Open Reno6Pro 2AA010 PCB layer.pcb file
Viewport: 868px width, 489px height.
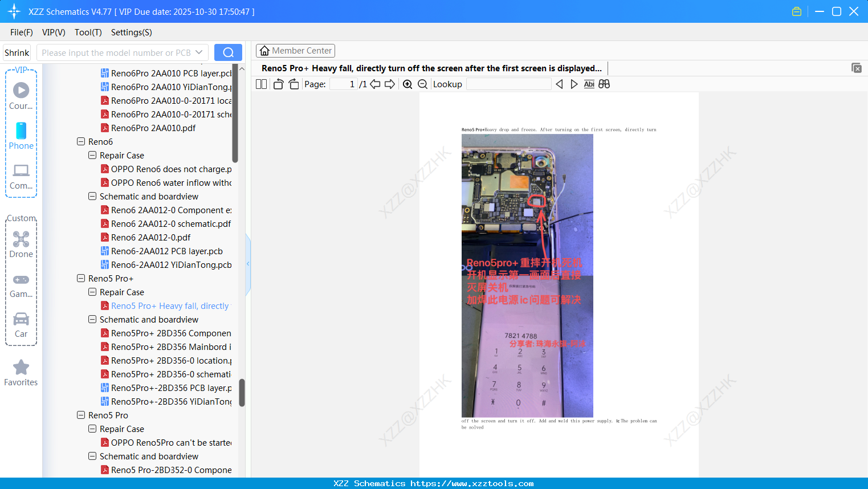click(166, 73)
